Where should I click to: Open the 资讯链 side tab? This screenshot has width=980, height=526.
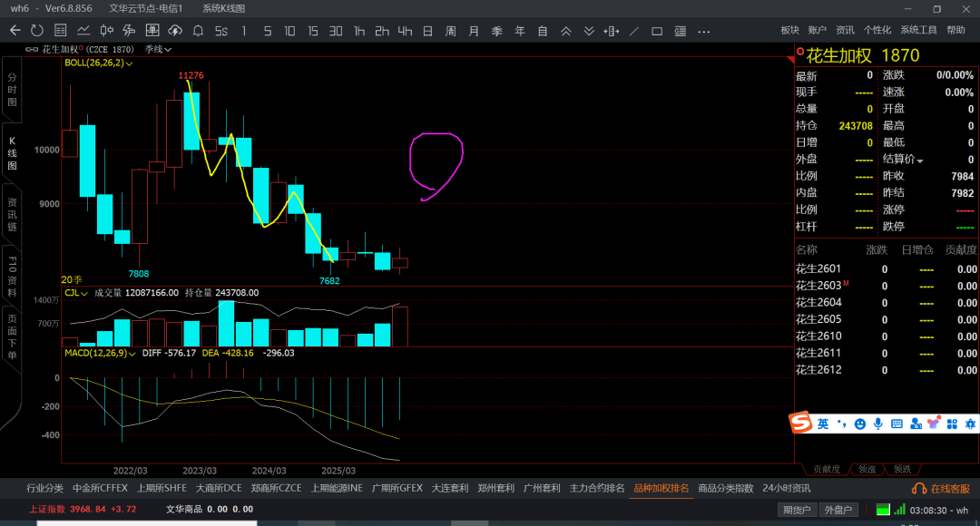coord(12,214)
